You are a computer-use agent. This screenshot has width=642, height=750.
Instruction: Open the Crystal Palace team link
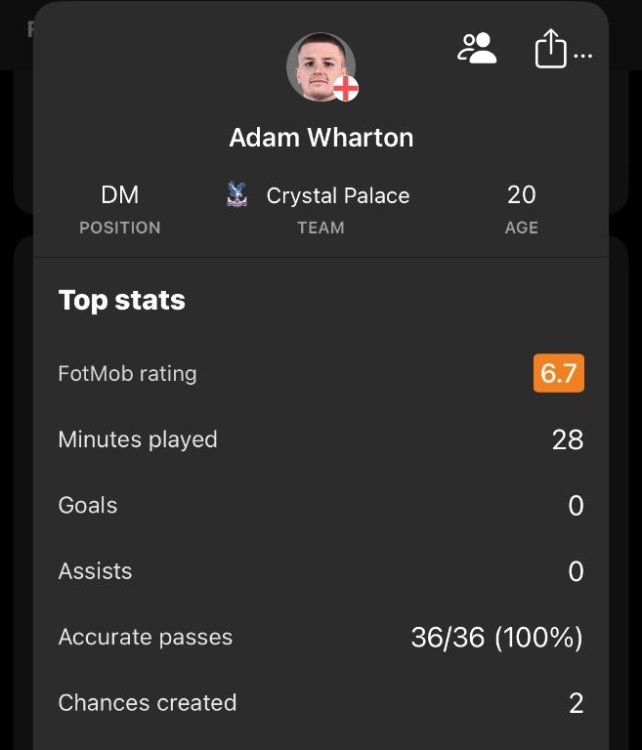point(337,195)
